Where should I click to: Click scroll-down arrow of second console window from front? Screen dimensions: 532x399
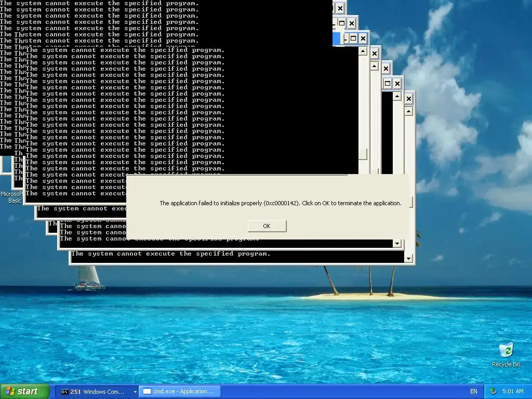click(x=397, y=244)
